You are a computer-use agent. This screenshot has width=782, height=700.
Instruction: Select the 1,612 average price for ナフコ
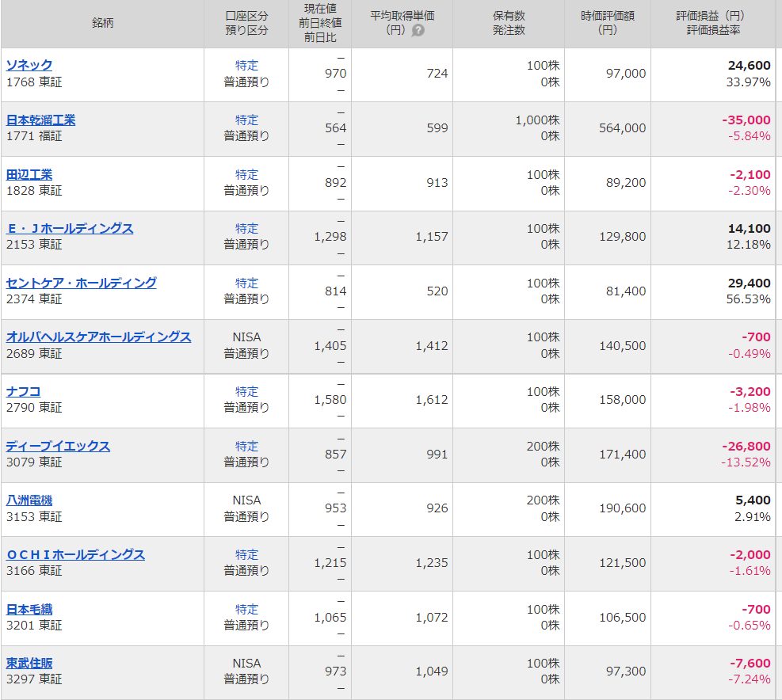[x=432, y=400]
